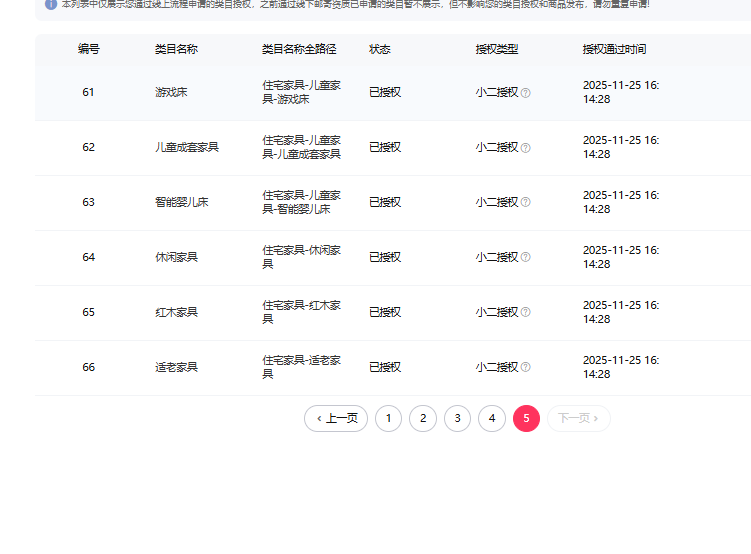Go to previous page with 上一页 button

click(336, 418)
